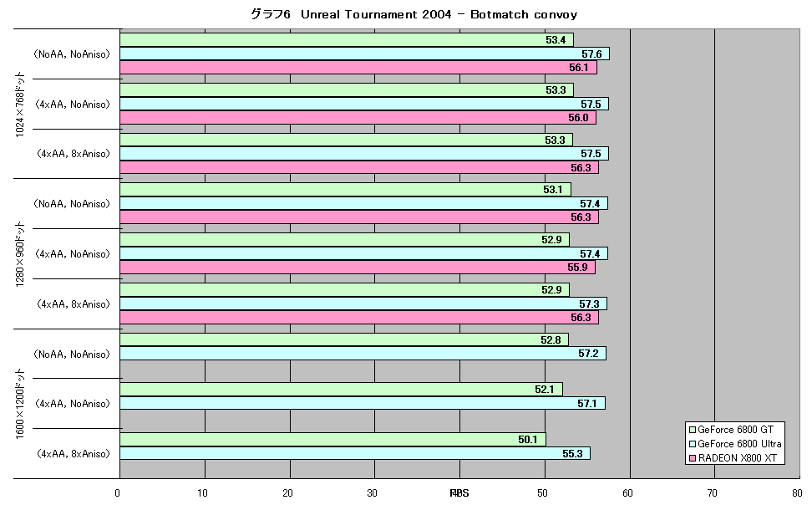Select the RADEON X800 XT legend label
The width and height of the screenshot is (812, 505).
click(738, 458)
